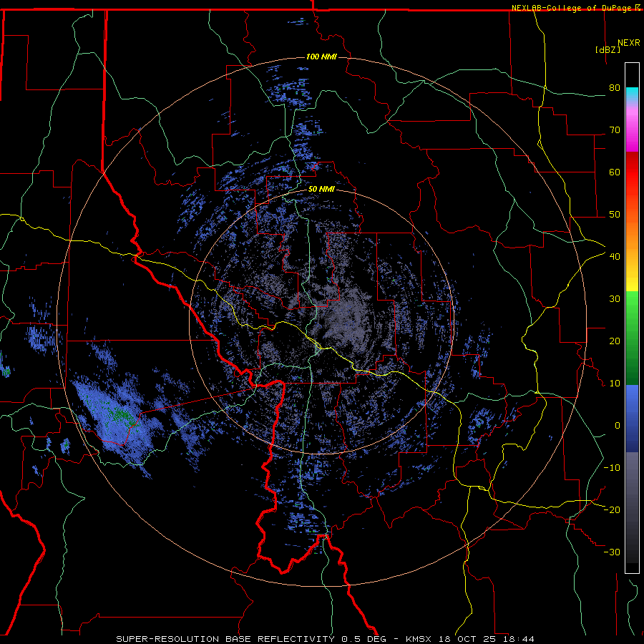The width and height of the screenshot is (644, 644).
Task: Click the 0 value on dBZ scale
Action: point(618,426)
